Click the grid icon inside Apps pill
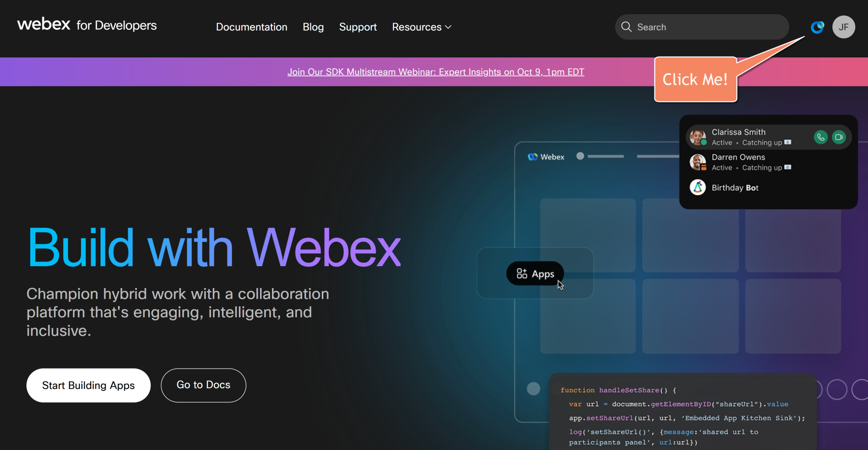Image resolution: width=868 pixels, height=450 pixels. point(522,274)
